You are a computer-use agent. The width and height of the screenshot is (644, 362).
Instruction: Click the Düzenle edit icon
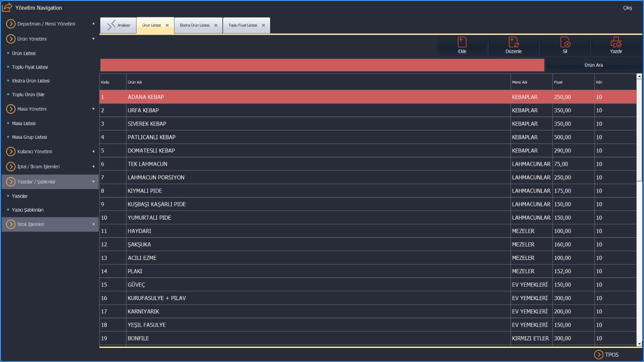pyautogui.click(x=514, y=42)
